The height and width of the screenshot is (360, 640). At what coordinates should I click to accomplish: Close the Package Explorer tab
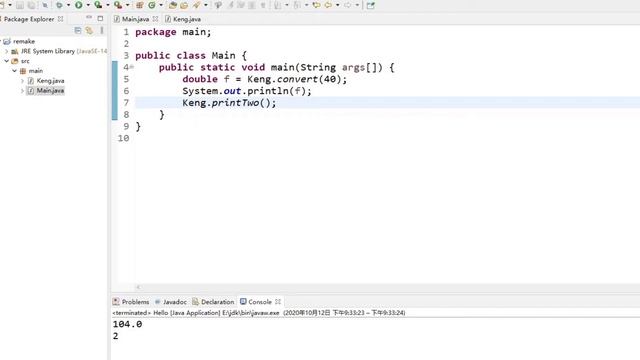[x=60, y=19]
